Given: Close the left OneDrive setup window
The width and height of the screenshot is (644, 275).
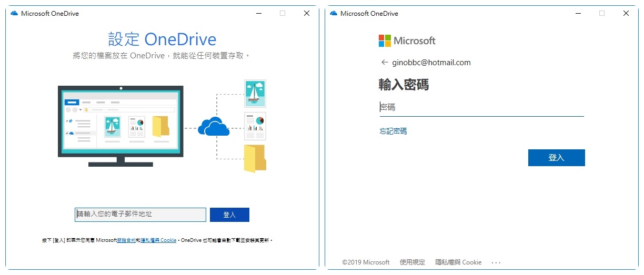Looking at the screenshot, I should click(307, 14).
